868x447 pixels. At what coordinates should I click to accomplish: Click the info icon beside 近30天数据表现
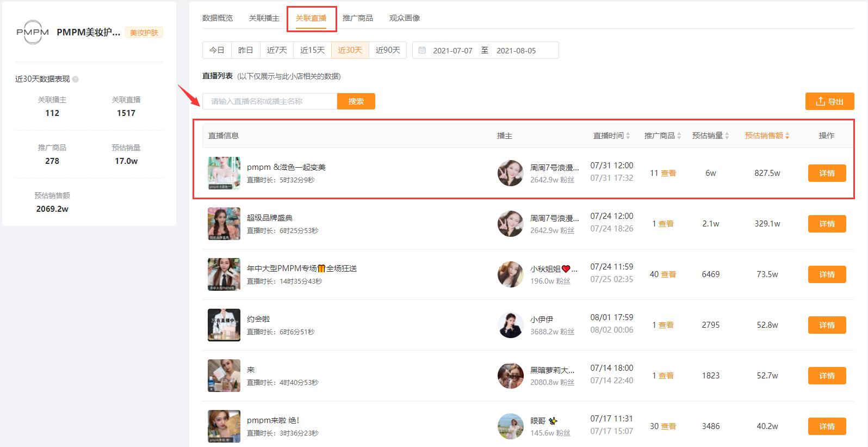click(x=76, y=79)
